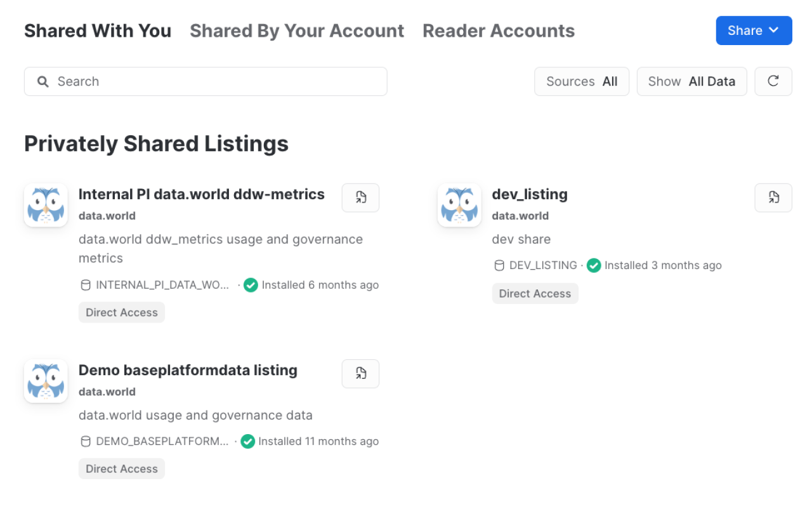Click data.world provider under Demo baseplatformdata listing

pyautogui.click(x=107, y=392)
